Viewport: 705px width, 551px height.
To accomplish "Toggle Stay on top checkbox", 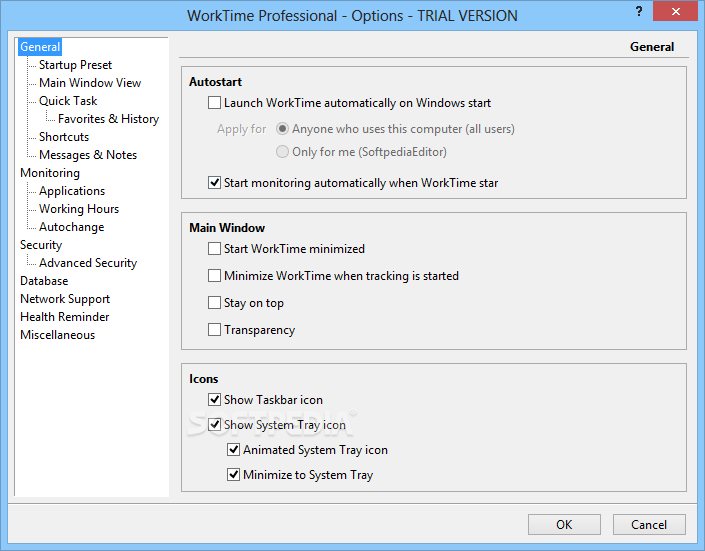I will pyautogui.click(x=214, y=303).
